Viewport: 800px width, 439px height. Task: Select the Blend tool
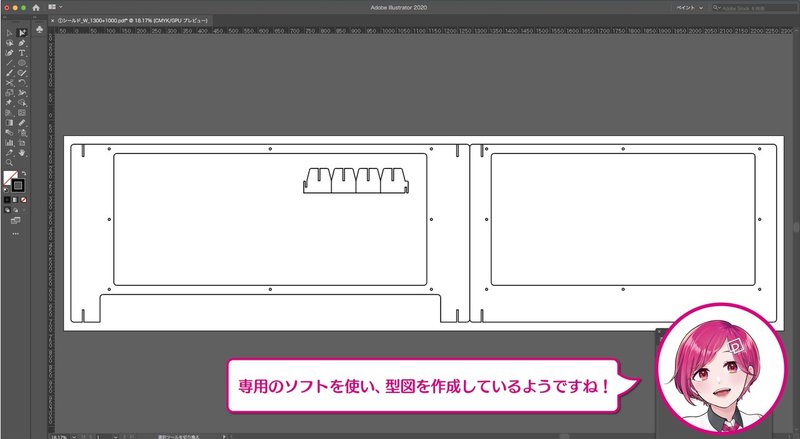9,133
